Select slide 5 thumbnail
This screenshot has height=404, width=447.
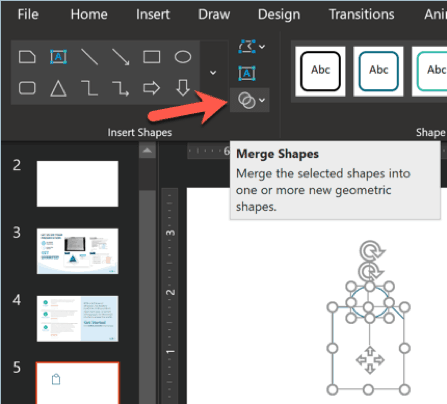(x=77, y=383)
